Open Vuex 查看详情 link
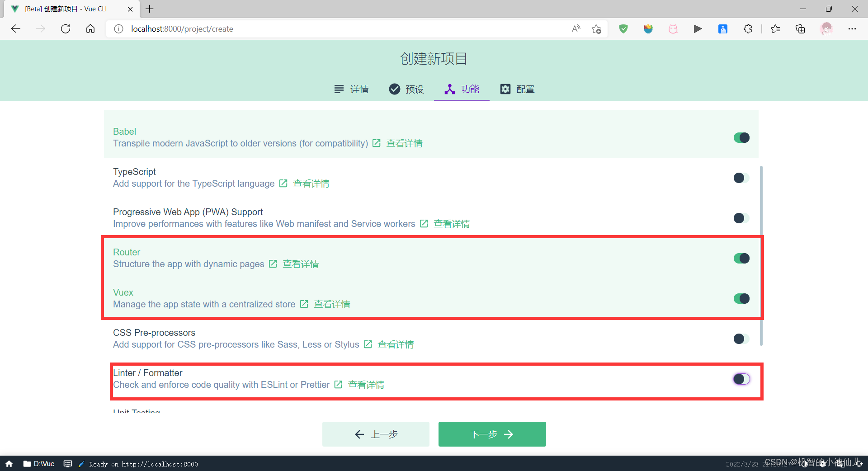Image resolution: width=868 pixels, height=471 pixels. click(332, 304)
